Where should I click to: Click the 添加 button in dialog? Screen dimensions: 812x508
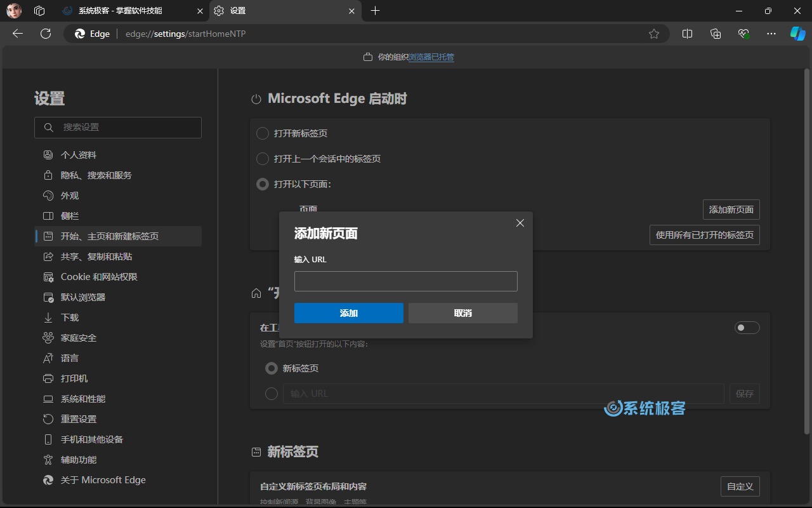[x=349, y=313]
